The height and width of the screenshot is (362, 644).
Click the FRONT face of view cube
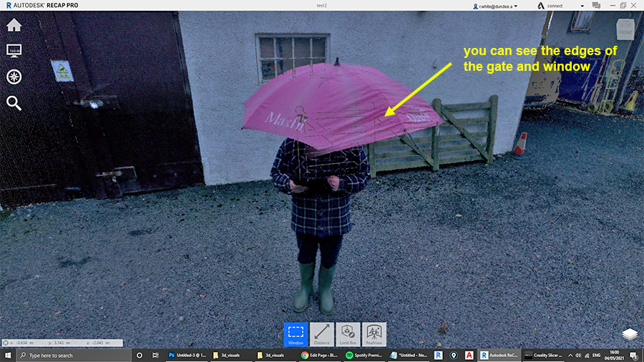625,30
